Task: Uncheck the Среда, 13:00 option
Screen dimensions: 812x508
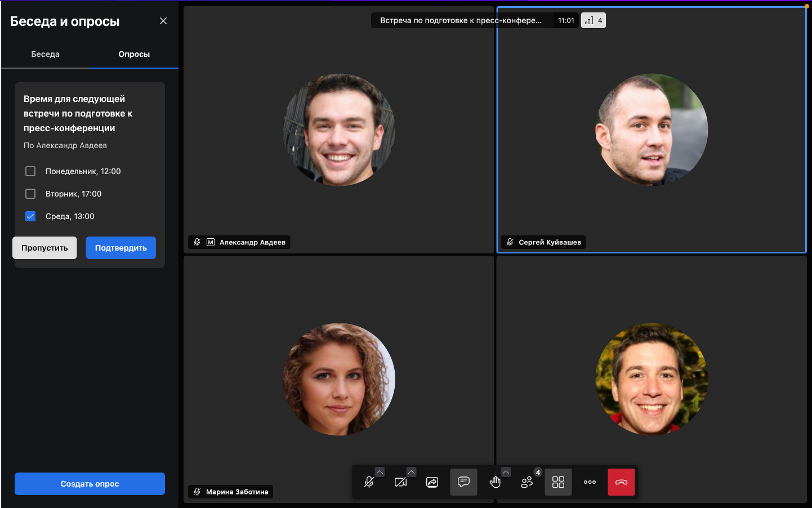Action: tap(30, 216)
